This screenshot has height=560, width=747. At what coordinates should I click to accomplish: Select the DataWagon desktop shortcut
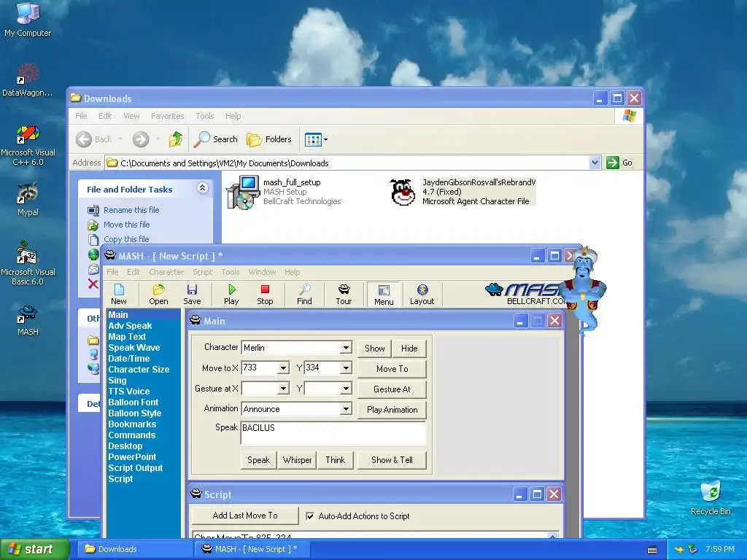click(x=28, y=80)
